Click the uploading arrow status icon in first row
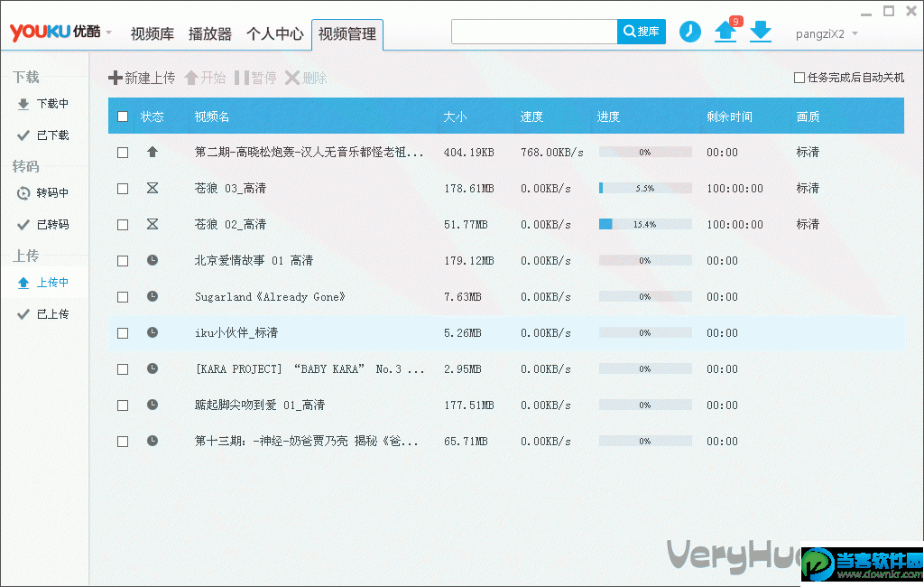 (152, 153)
